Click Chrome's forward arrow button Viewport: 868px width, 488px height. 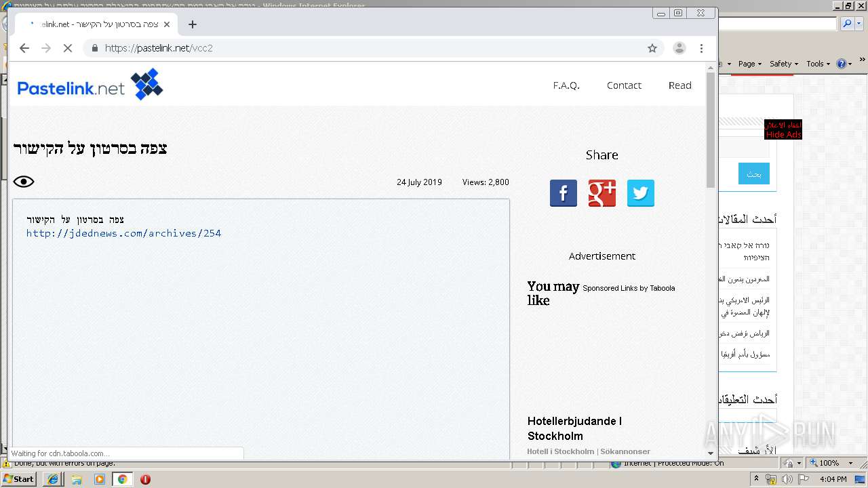point(46,48)
